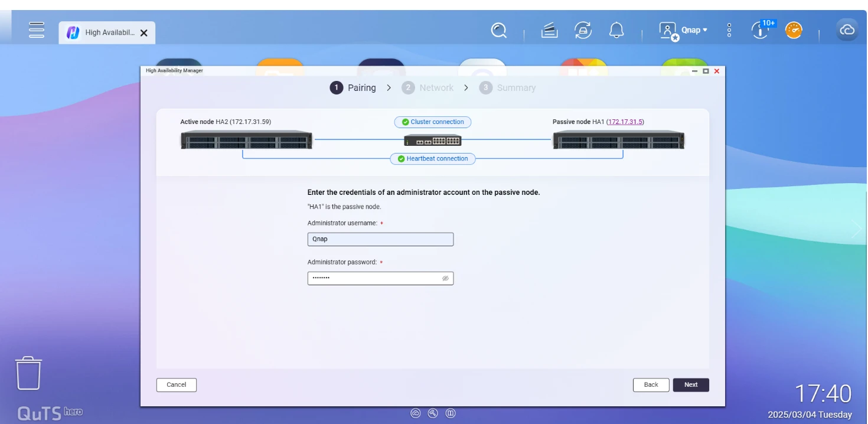The width and height of the screenshot is (868, 424).
Task: Open the help book shortcut in bottom dock
Action: [450, 413]
